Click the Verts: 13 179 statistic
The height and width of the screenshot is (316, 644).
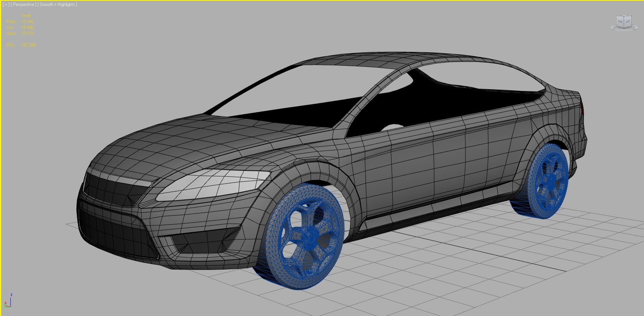pyautogui.click(x=20, y=33)
